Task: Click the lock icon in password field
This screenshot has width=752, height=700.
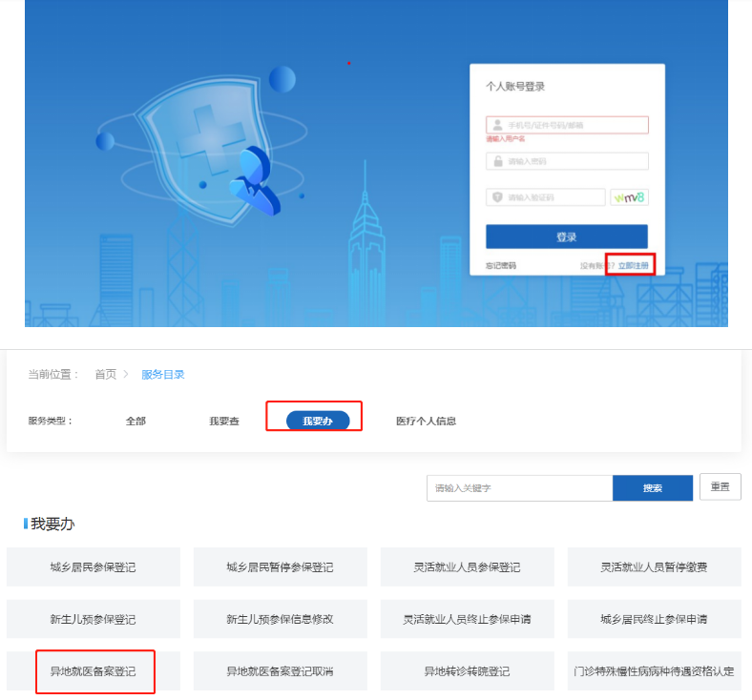Action: [x=498, y=161]
